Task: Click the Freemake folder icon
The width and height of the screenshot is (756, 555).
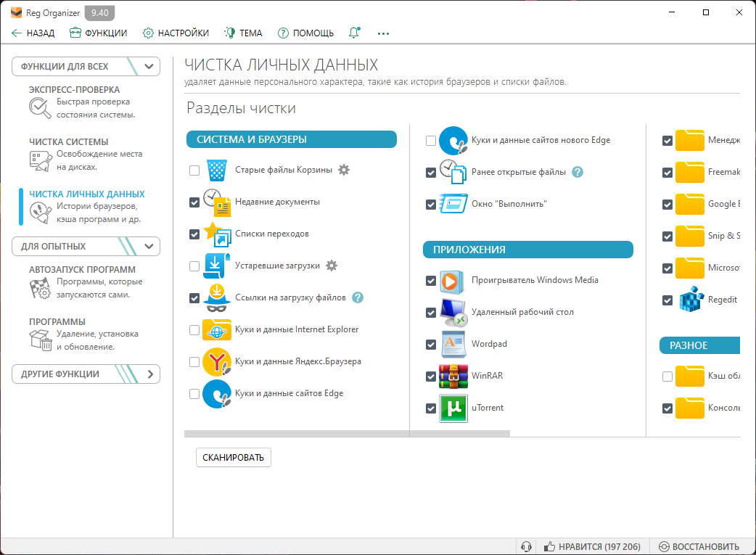Action: 690,172
